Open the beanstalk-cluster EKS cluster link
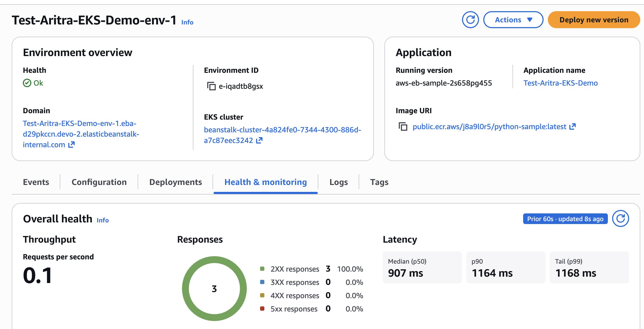 point(282,135)
